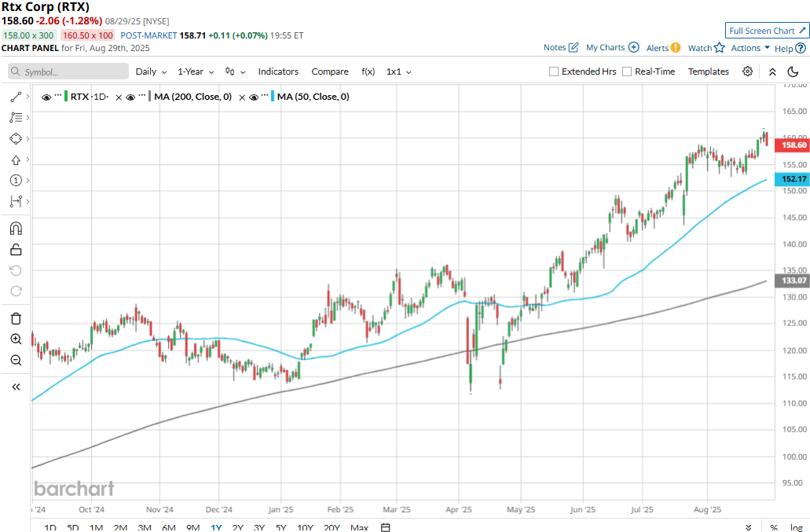Open the 1x1 grid layout dropdown

coord(399,72)
